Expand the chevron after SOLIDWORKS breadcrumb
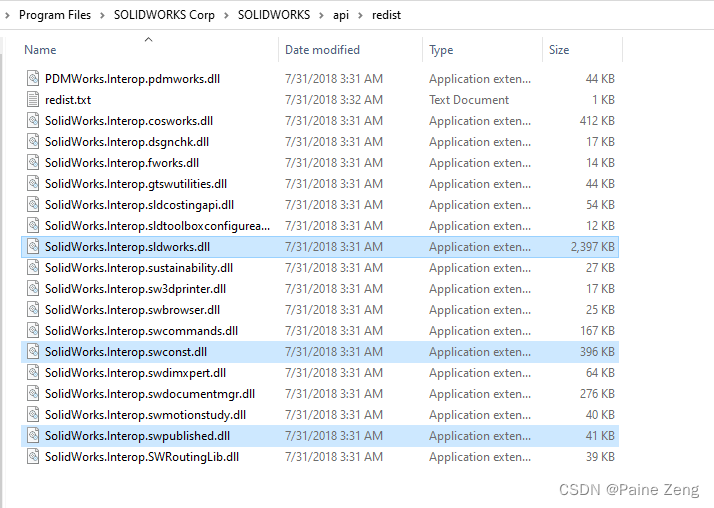Screen dimensions: 714x508 tap(321, 15)
